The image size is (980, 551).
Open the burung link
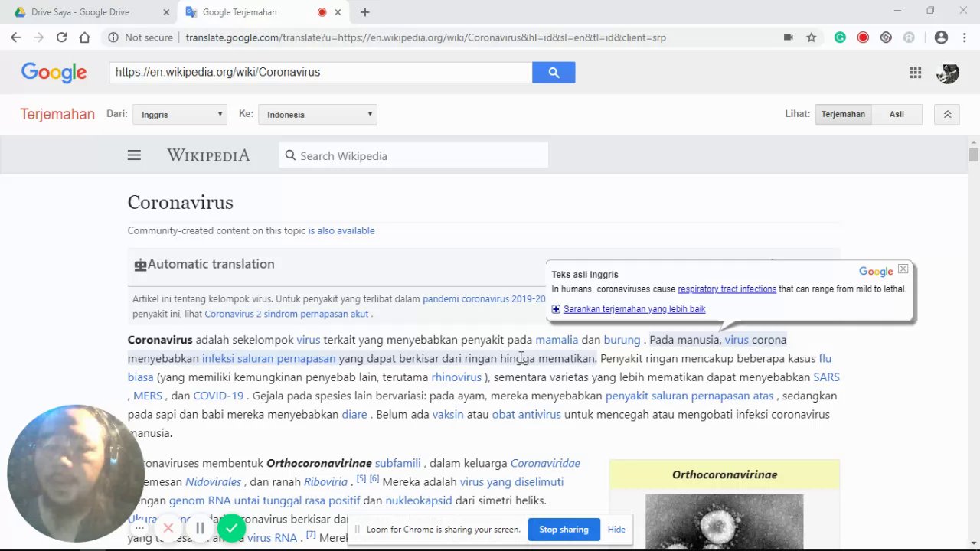[622, 340]
